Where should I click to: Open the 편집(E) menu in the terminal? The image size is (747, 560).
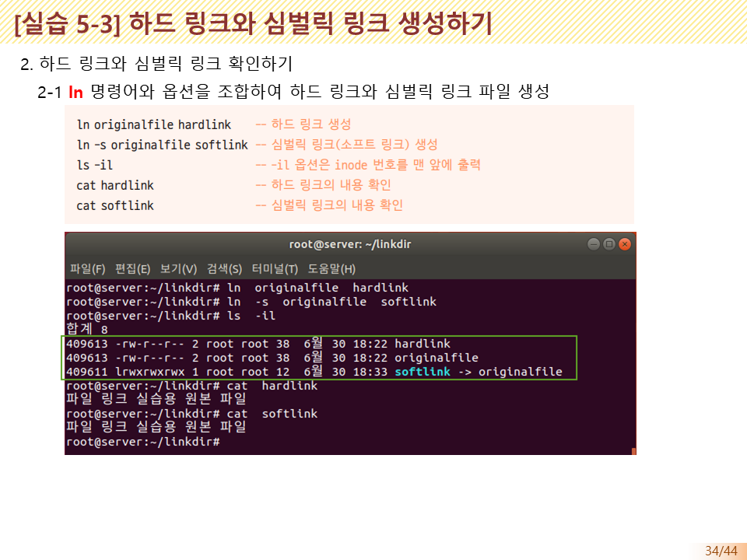coord(132,268)
